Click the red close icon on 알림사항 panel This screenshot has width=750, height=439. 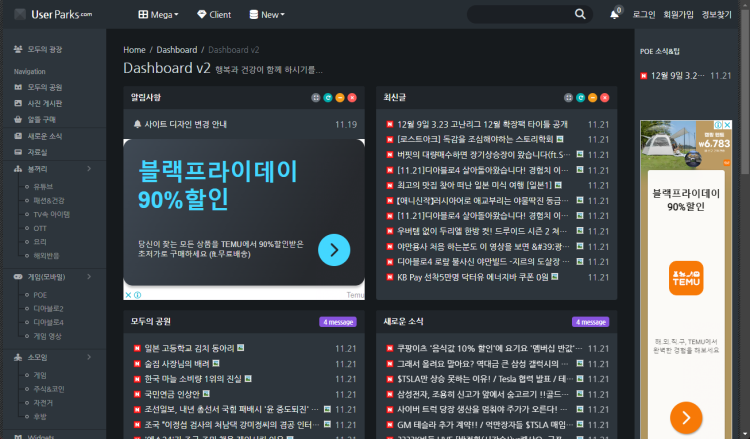coord(353,97)
